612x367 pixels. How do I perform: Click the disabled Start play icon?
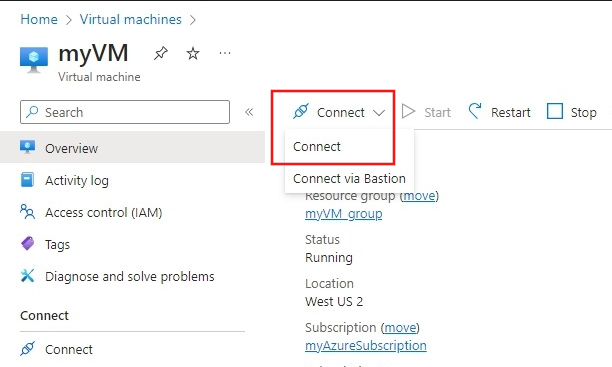click(408, 112)
